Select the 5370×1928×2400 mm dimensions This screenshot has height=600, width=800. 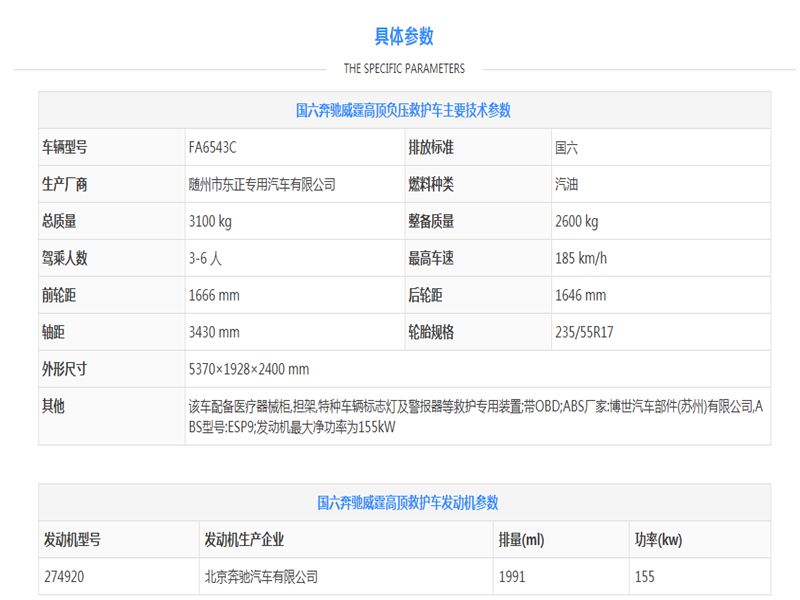(249, 369)
